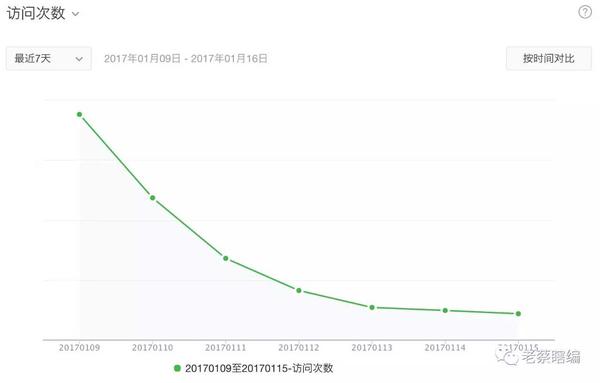Expand the 访问次数 metric dropdown chevron
Image resolution: width=600 pixels, height=383 pixels.
75,15
